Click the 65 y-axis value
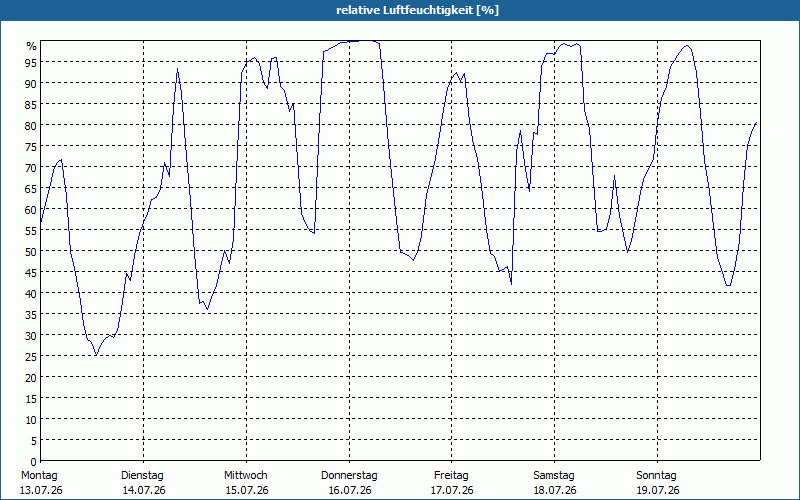Viewport: 800px width, 500px height. [x=31, y=188]
